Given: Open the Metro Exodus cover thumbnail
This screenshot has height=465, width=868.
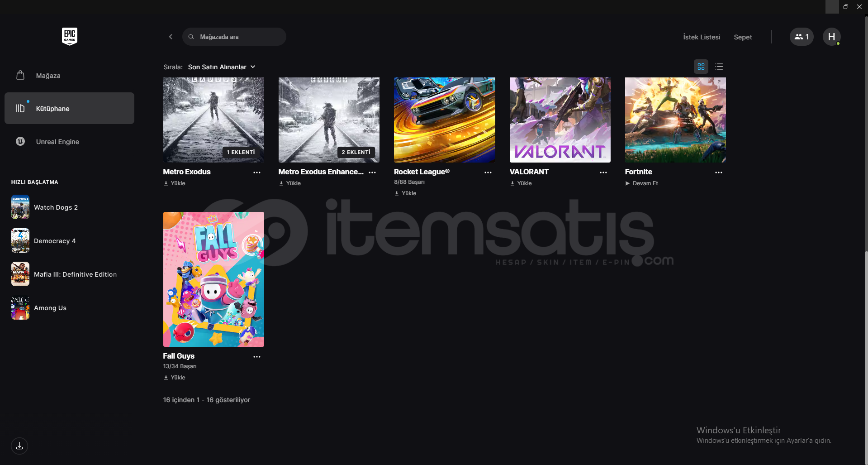Looking at the screenshot, I should point(213,120).
